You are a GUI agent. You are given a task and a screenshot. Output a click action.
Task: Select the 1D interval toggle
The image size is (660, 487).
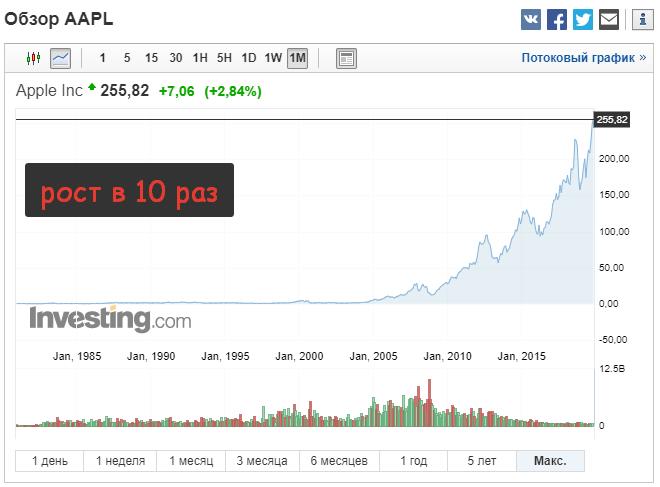point(249,58)
